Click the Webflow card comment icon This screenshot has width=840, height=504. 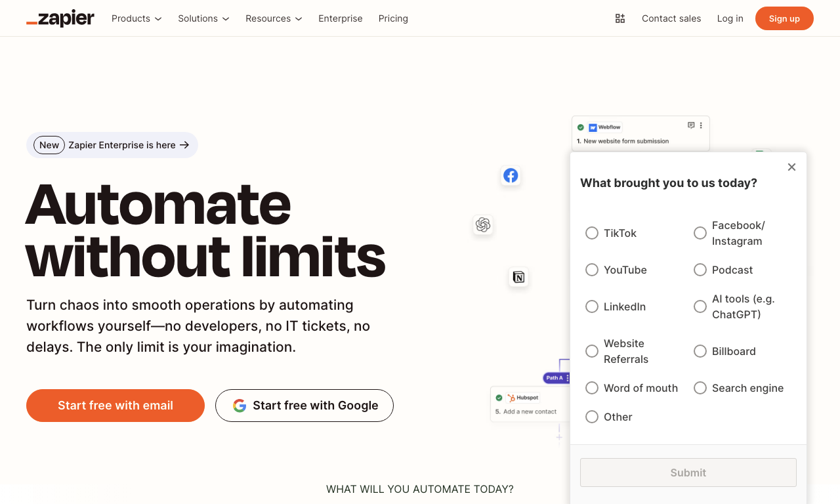click(x=691, y=125)
